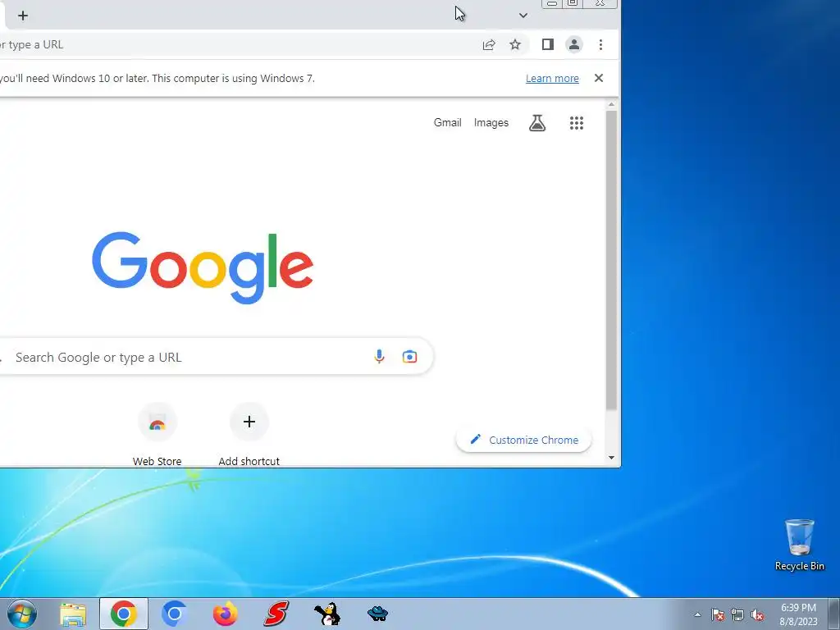Show hidden system tray icons
Image resolution: width=840 pixels, height=630 pixels.
coord(697,614)
